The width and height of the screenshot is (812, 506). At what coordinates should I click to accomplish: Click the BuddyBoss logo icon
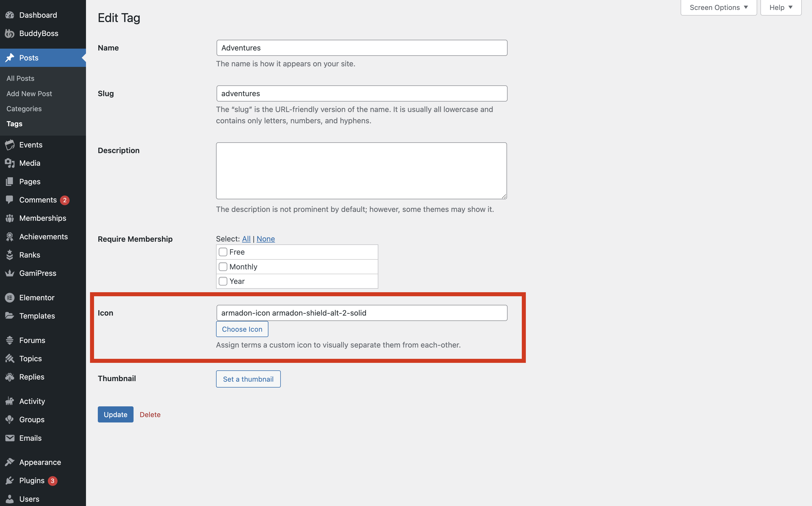10,34
